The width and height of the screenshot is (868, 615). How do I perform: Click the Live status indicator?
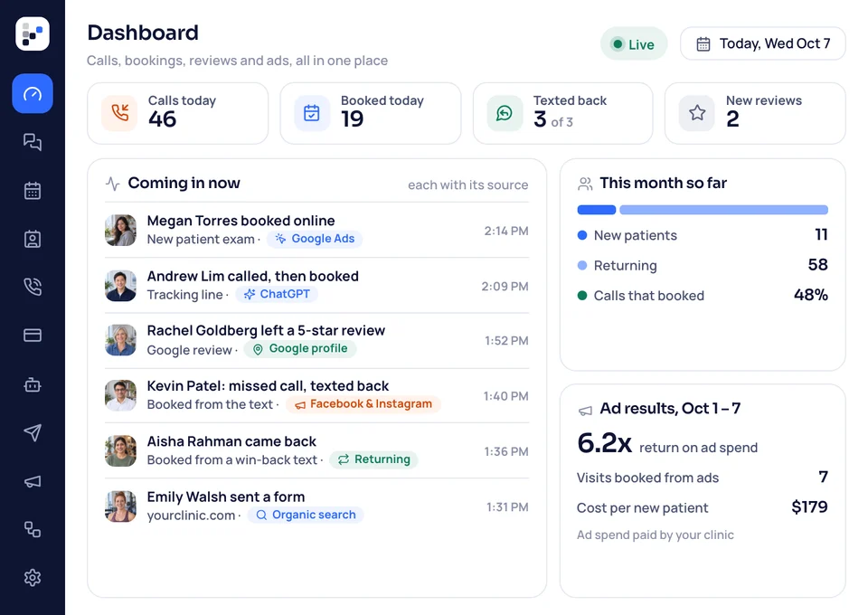[634, 43]
